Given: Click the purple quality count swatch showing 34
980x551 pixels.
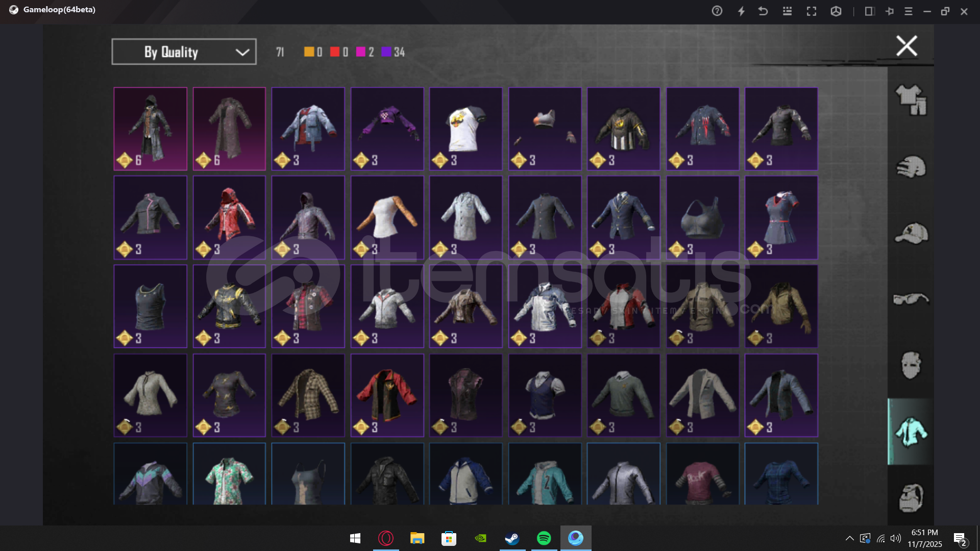Looking at the screenshot, I should click(x=386, y=52).
